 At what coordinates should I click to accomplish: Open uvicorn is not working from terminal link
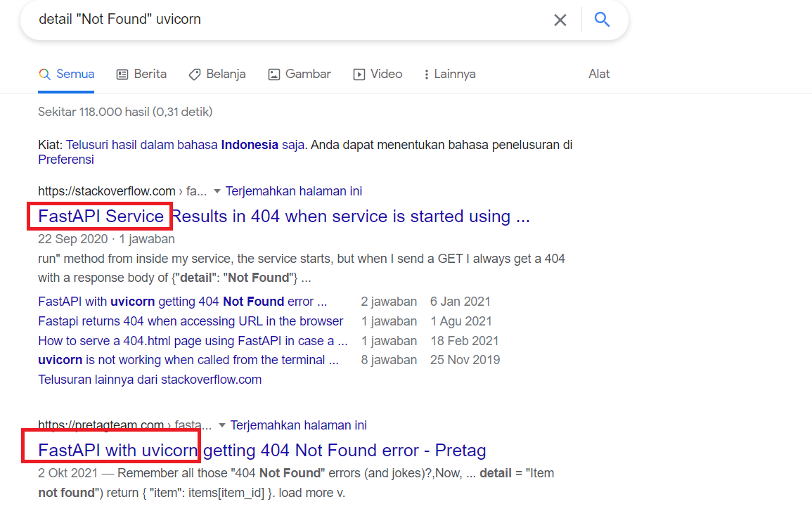pyautogui.click(x=188, y=360)
